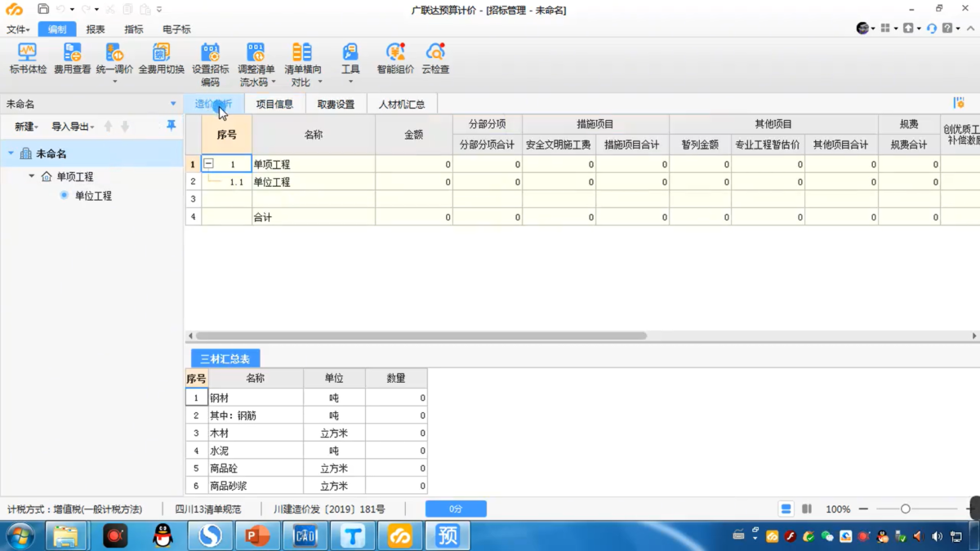Expand the quick access toolbar customize arrow

click(158, 10)
